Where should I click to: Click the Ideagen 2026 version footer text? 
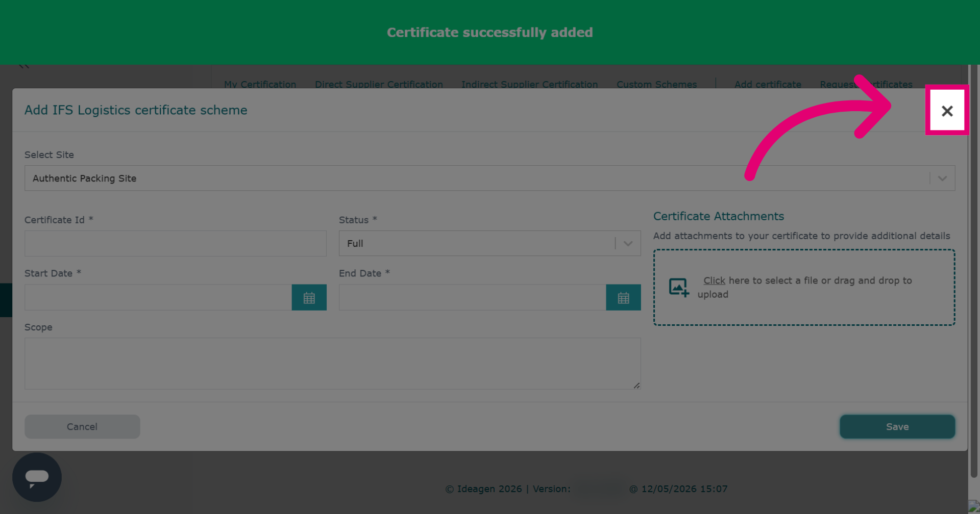(x=586, y=489)
